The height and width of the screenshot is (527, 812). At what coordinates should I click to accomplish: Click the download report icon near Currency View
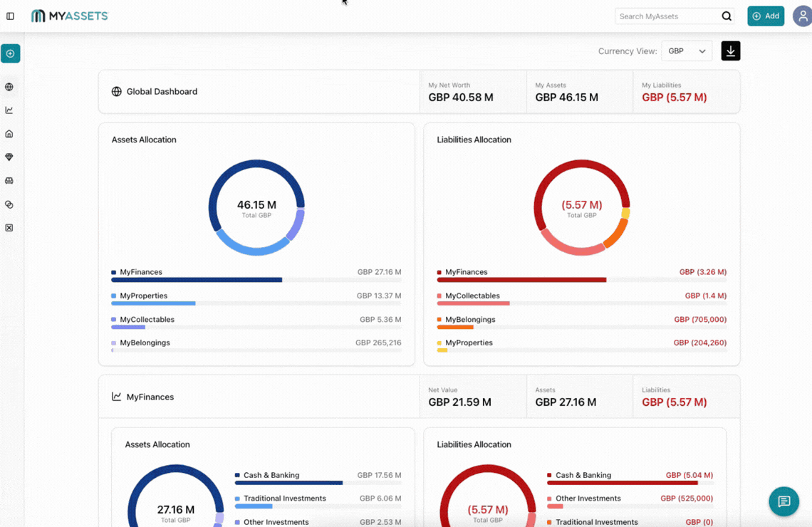(x=730, y=51)
